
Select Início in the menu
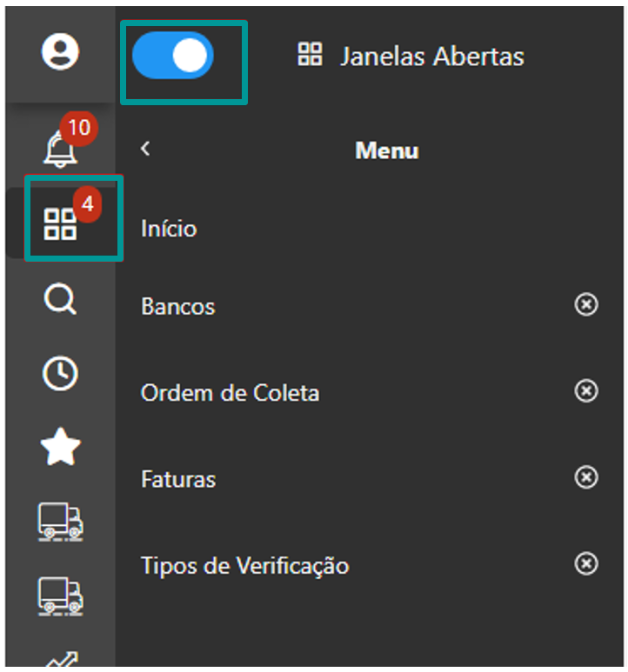pos(169,229)
